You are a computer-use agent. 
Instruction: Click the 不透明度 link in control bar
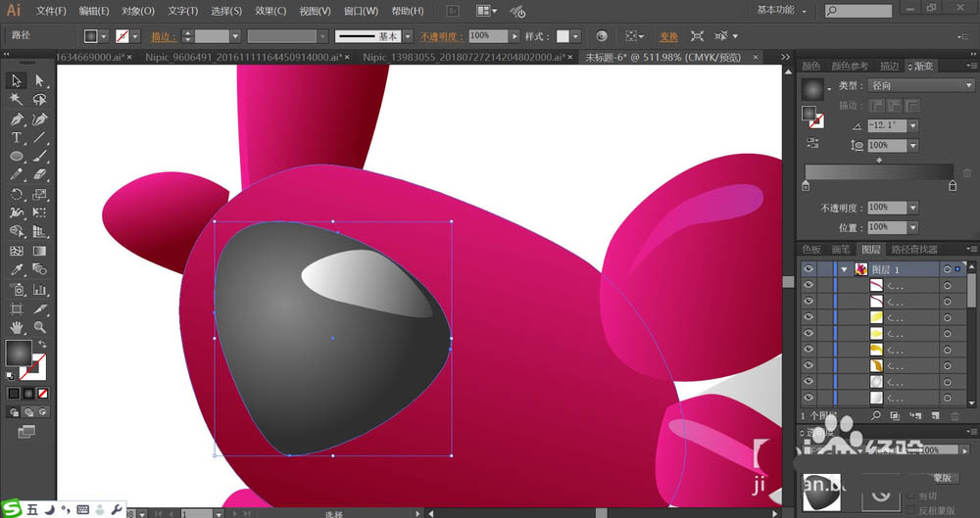[441, 37]
